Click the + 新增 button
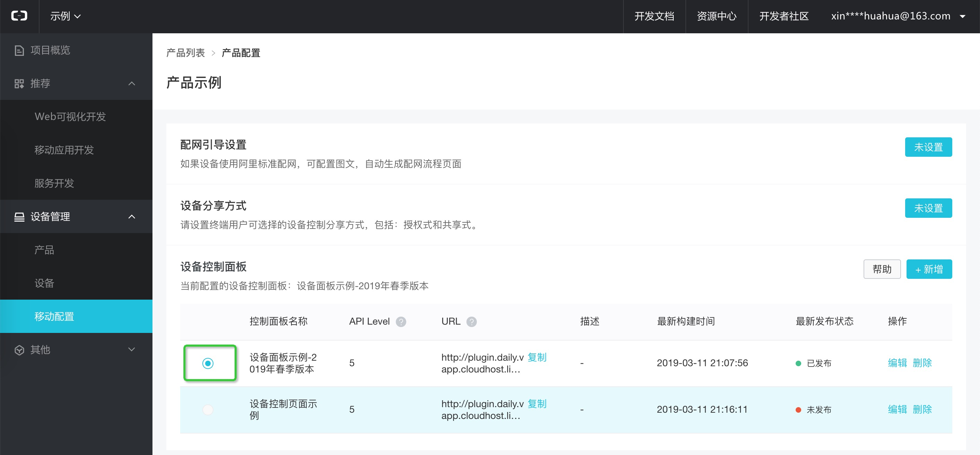Image resolution: width=980 pixels, height=455 pixels. point(929,269)
